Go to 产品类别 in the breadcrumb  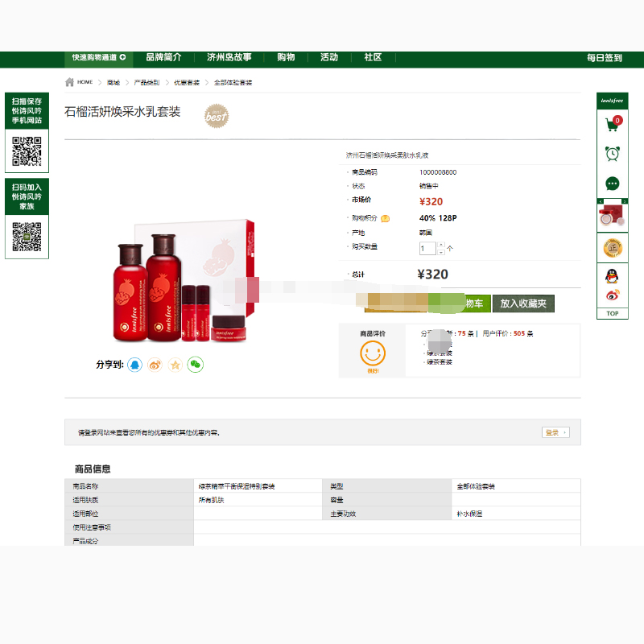pos(147,83)
